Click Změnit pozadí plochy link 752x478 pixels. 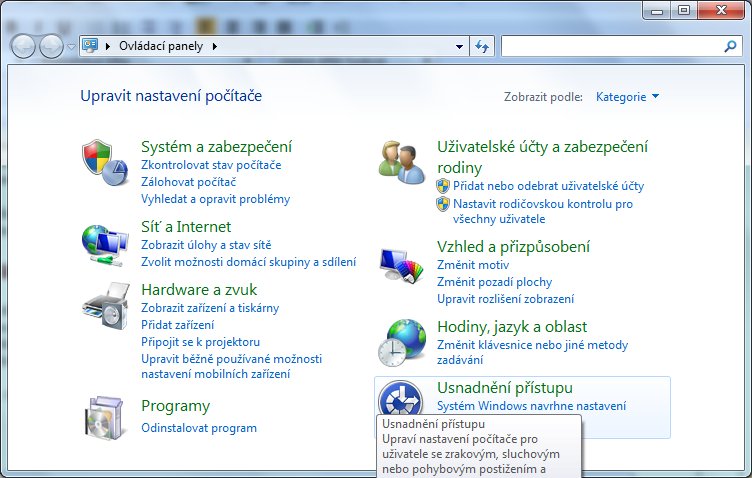(x=494, y=282)
